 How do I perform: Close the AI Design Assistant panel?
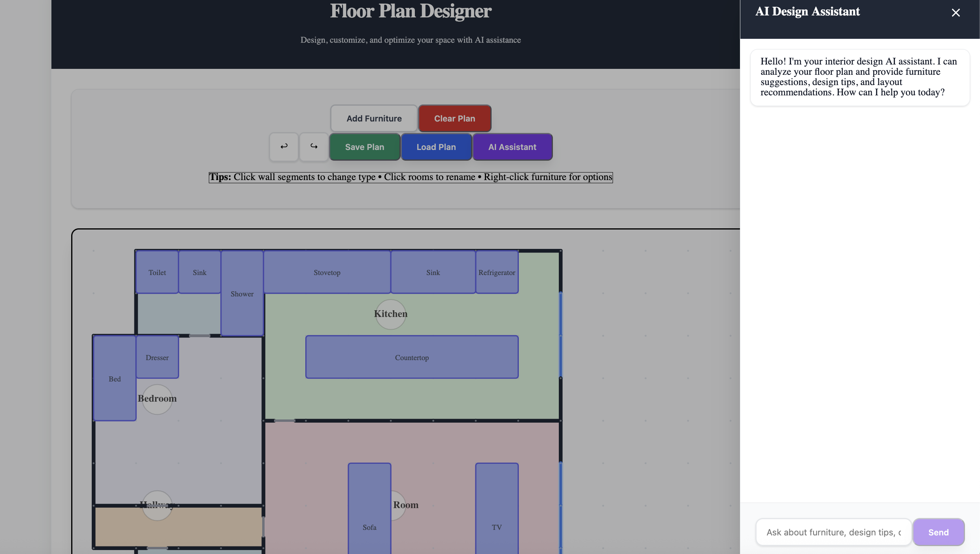(x=955, y=13)
